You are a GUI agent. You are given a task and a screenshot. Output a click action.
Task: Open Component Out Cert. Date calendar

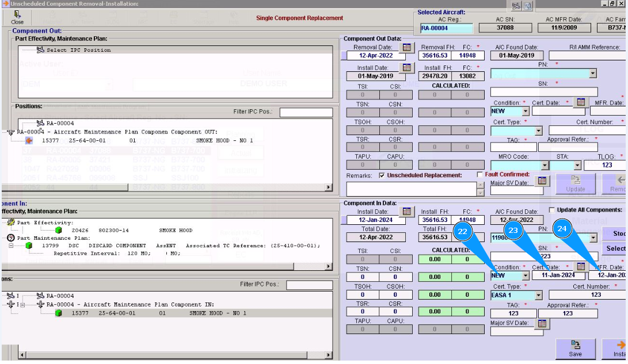pos(581,102)
